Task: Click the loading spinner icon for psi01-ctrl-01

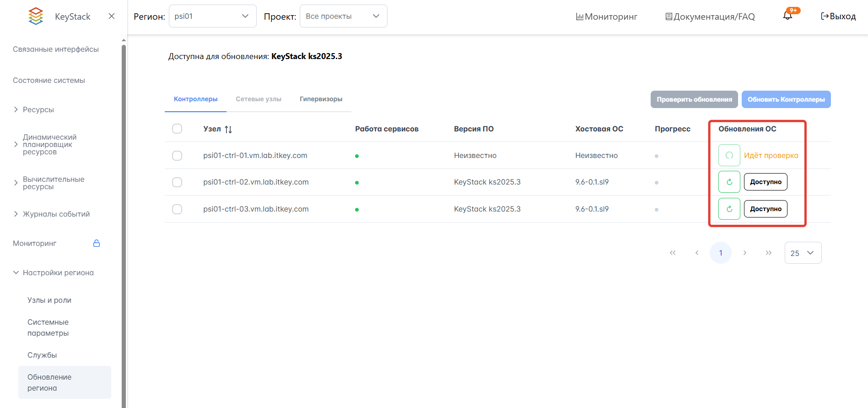Action: [x=729, y=156]
